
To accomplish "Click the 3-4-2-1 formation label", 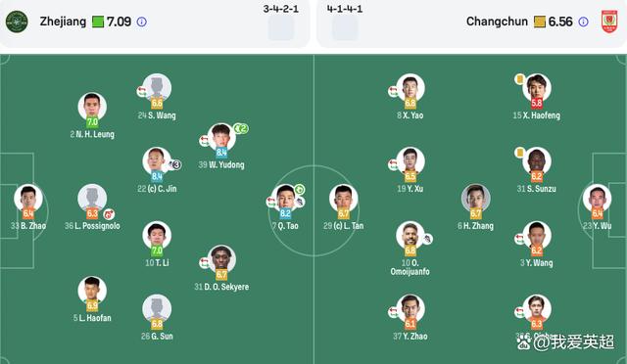I will click(x=281, y=9).
